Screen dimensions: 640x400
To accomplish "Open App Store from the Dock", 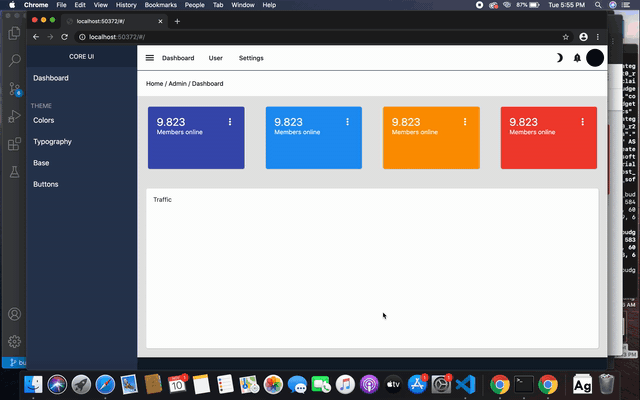I will click(x=417, y=384).
